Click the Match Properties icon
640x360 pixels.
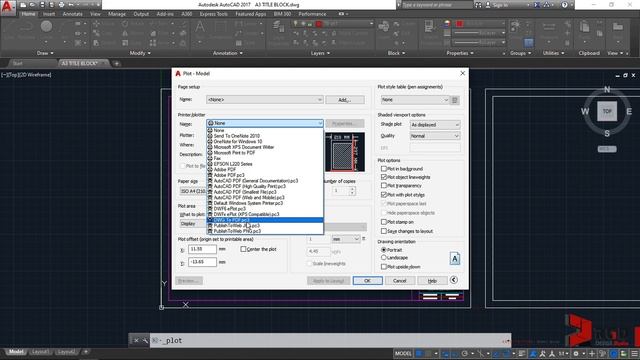pos(429,27)
